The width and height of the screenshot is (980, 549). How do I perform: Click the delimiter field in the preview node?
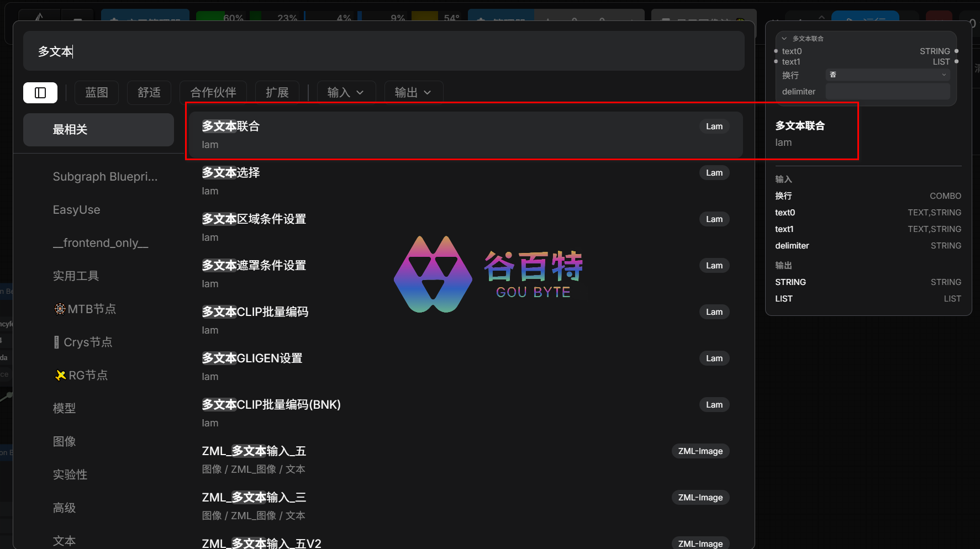coord(888,92)
